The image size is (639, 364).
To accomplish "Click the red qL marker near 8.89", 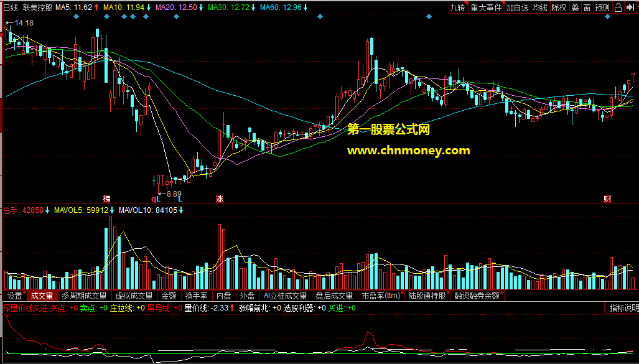I will [x=157, y=199].
